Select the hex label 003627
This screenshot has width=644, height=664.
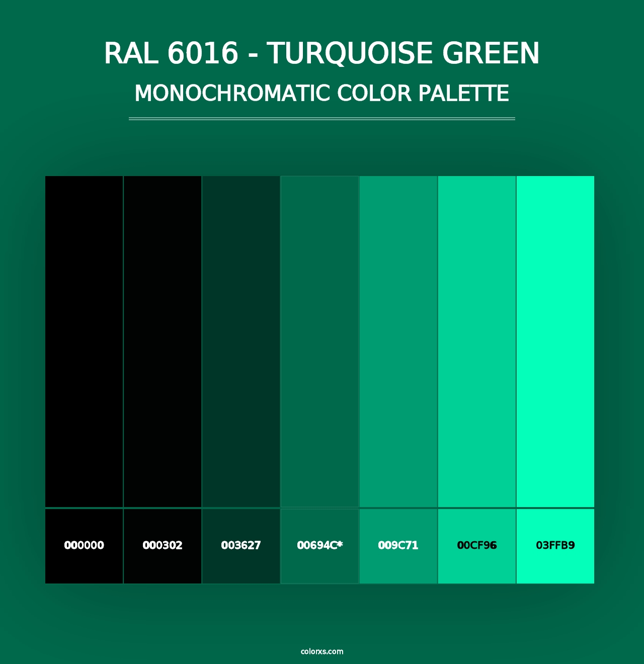tap(241, 545)
